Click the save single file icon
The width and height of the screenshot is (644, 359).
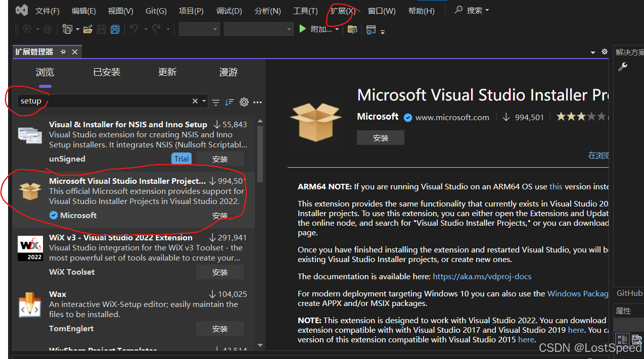(x=102, y=29)
